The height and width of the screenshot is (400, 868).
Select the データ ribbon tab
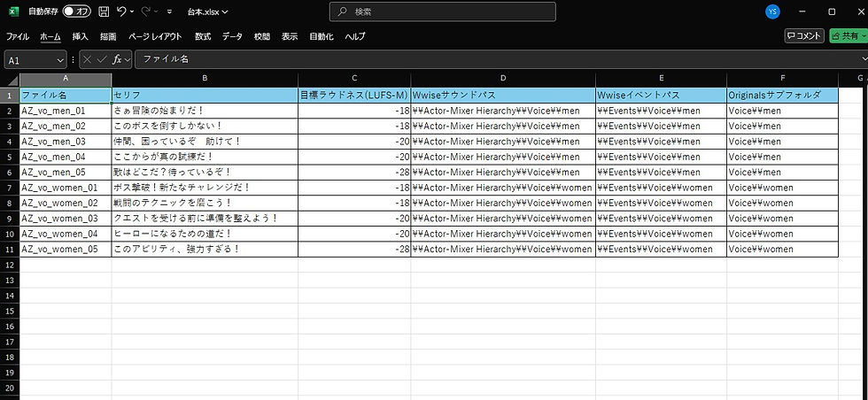coord(232,36)
